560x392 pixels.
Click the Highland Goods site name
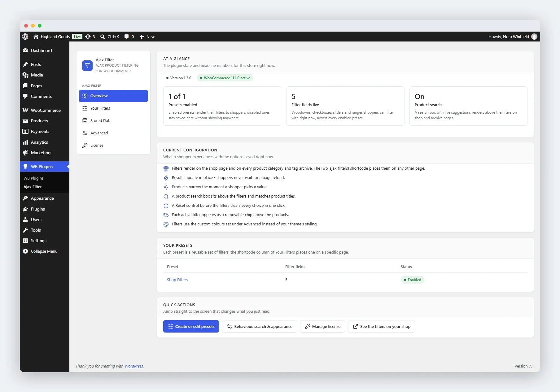(55, 37)
